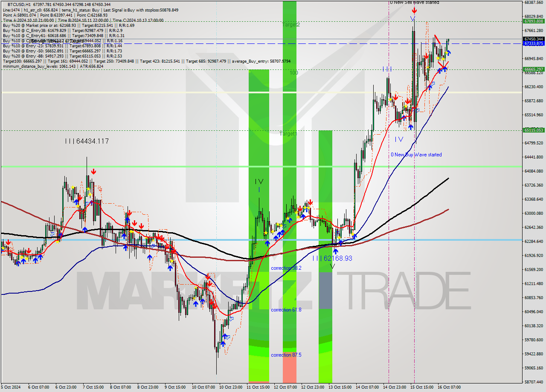Click 'Buy %20 @ Entry -88' info line
The width and height of the screenshot is (546, 392).
point(63,56)
